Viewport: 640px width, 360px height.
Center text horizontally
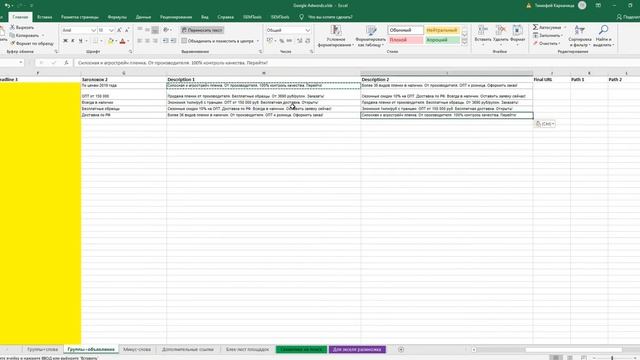point(148,41)
